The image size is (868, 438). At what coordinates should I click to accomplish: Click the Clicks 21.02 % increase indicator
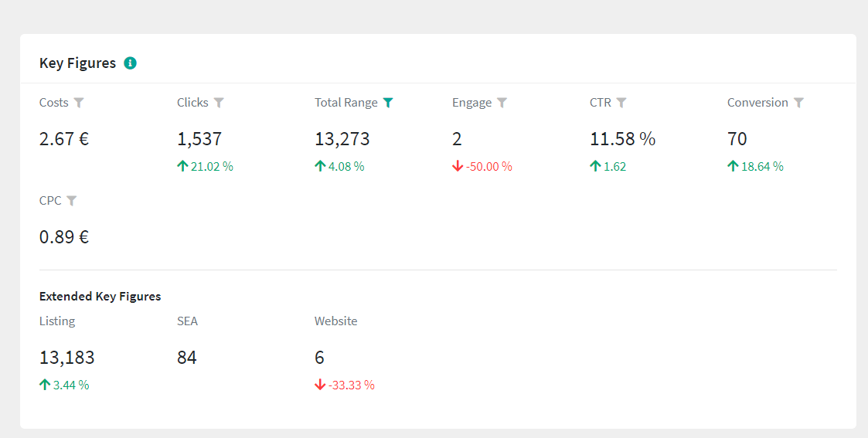pyautogui.click(x=205, y=166)
